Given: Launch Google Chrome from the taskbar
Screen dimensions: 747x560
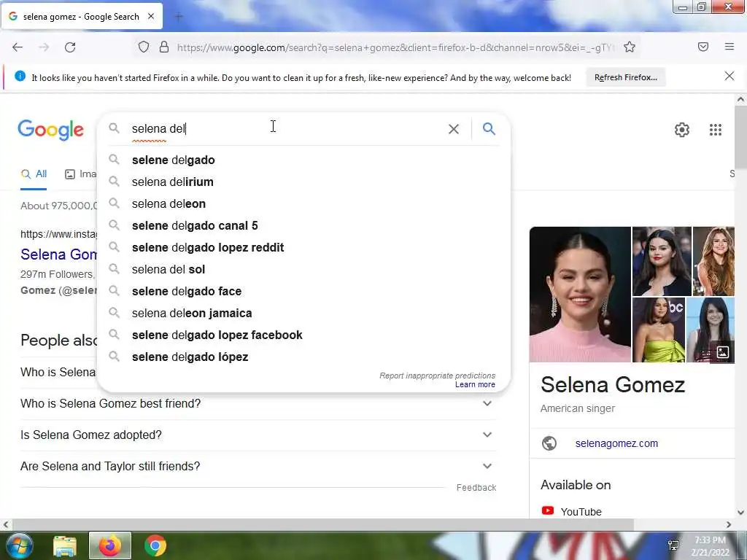Looking at the screenshot, I should point(155,545).
